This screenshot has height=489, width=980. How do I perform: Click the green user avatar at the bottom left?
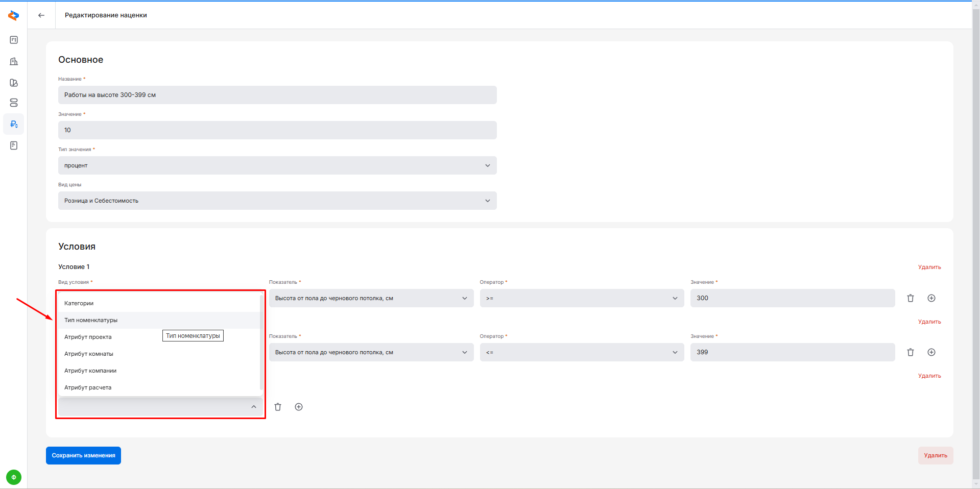(x=14, y=477)
